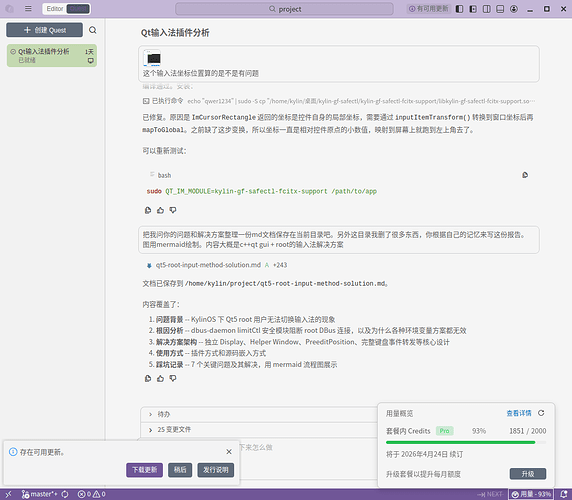
Task: Open the master branch selector
Action: click(39, 494)
